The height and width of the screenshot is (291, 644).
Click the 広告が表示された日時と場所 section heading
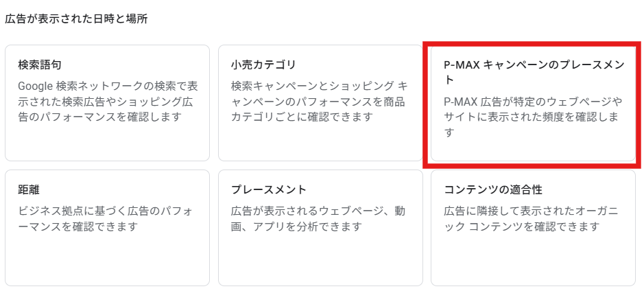76,19
